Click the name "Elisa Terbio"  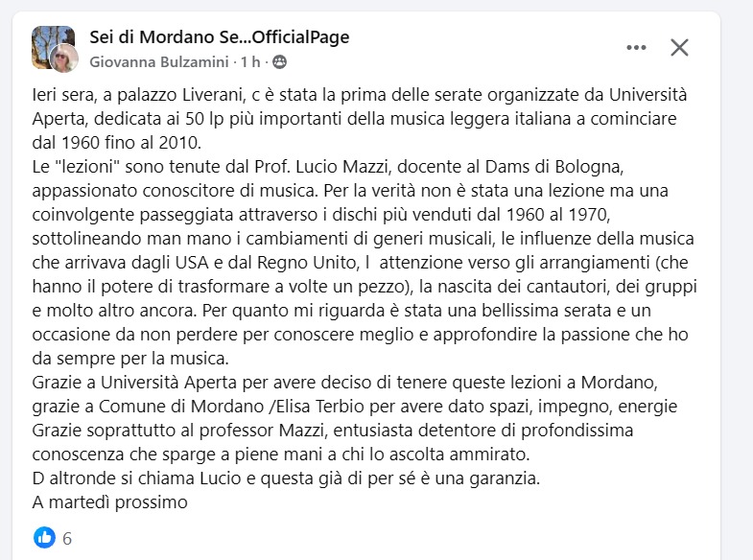coord(351,408)
